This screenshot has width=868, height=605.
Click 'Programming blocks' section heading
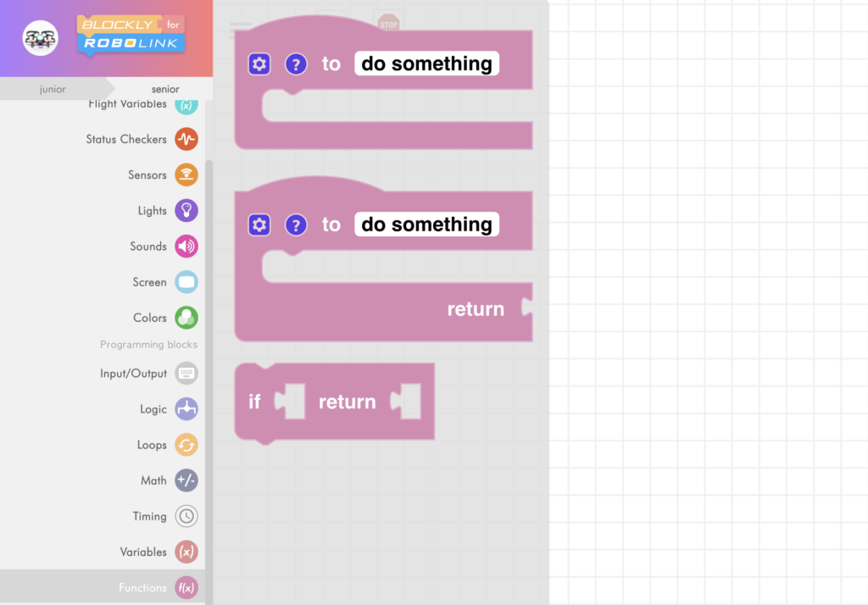tap(148, 344)
